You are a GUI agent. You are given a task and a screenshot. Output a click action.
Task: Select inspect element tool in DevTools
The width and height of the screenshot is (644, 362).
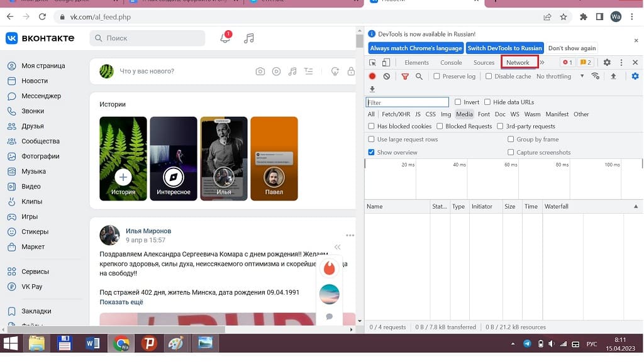click(372, 62)
